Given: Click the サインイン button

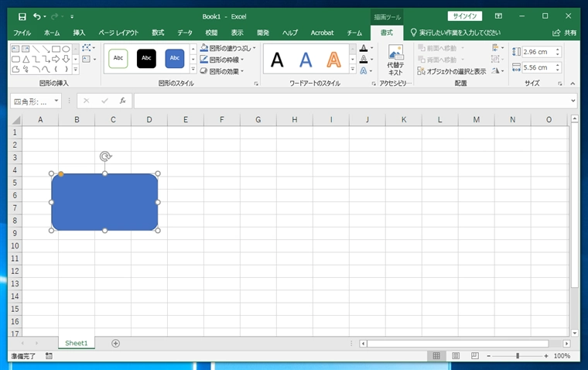Looking at the screenshot, I should 465,16.
